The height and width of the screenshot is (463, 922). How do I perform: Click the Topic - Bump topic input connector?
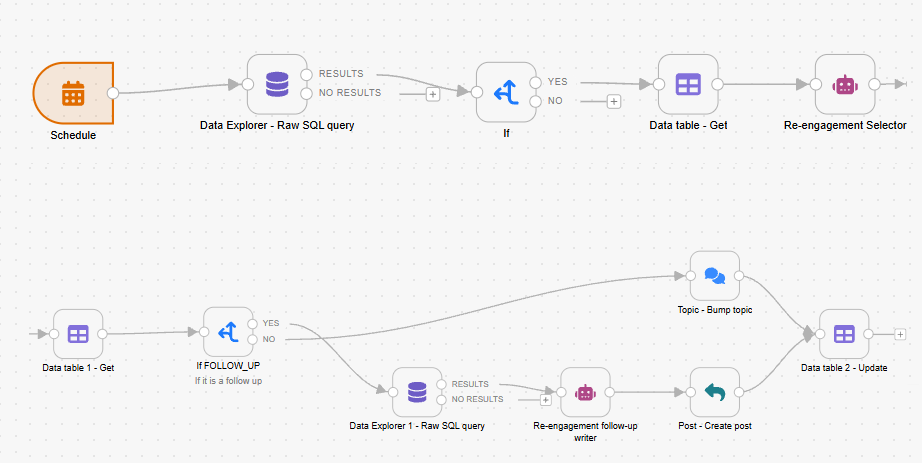point(691,276)
